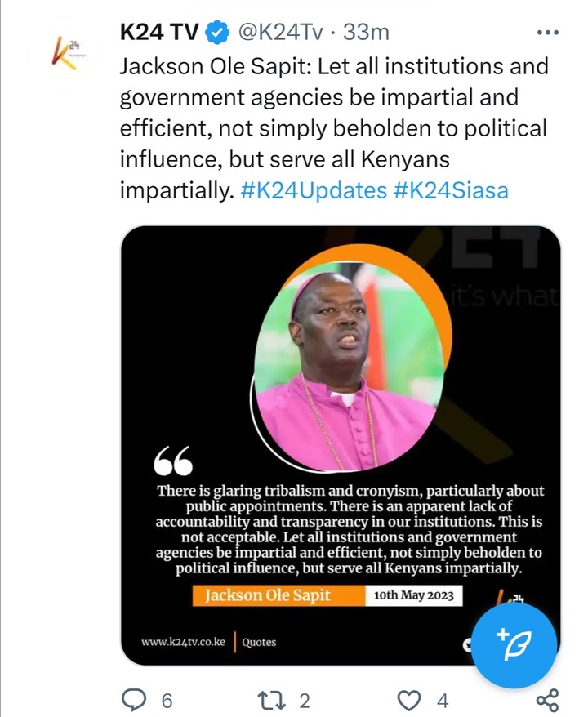
Task: Open the #K24Updates hashtag
Action: [x=314, y=190]
